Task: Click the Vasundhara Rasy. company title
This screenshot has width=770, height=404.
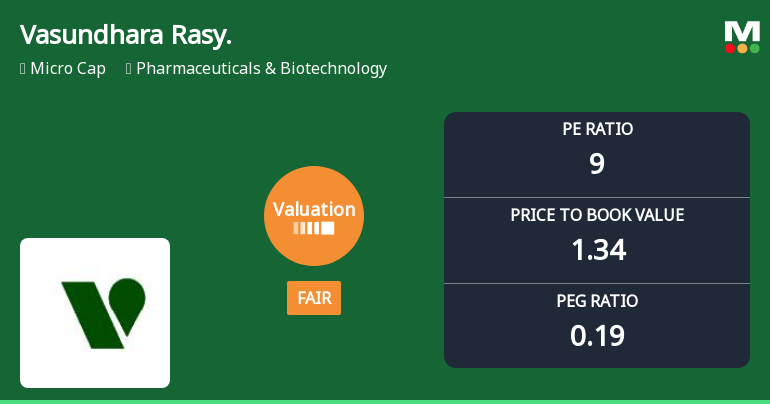Action: 126,35
